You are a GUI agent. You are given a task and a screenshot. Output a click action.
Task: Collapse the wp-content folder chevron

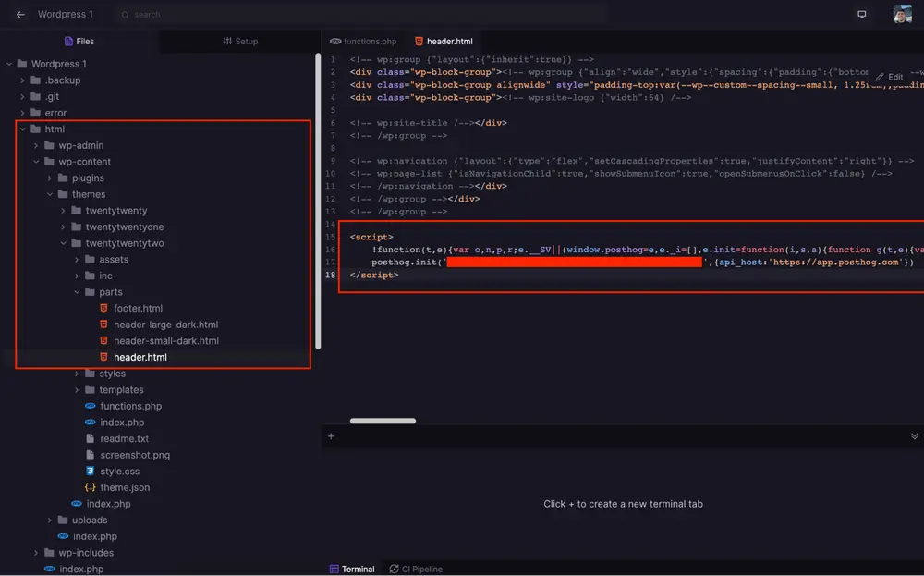pyautogui.click(x=36, y=162)
